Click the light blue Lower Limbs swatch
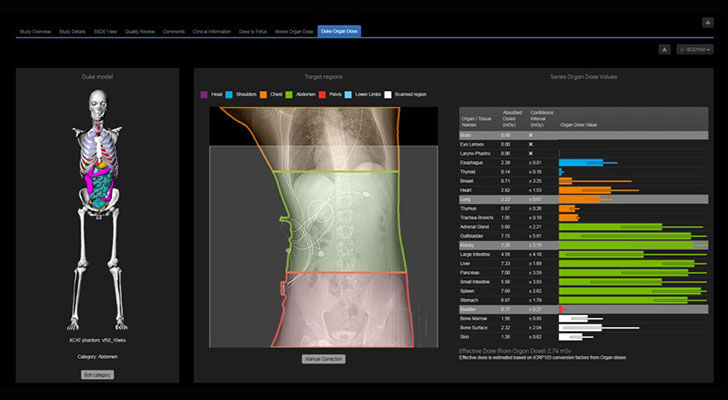Image resolution: width=728 pixels, height=400 pixels. pyautogui.click(x=348, y=95)
